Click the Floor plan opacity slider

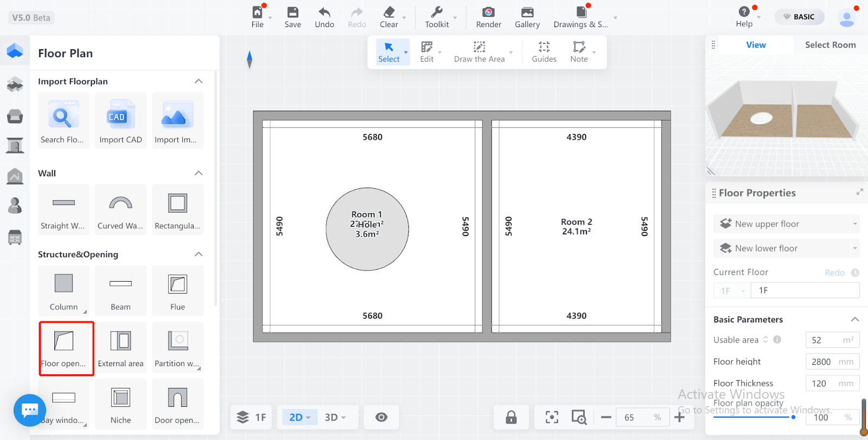pyautogui.click(x=754, y=417)
